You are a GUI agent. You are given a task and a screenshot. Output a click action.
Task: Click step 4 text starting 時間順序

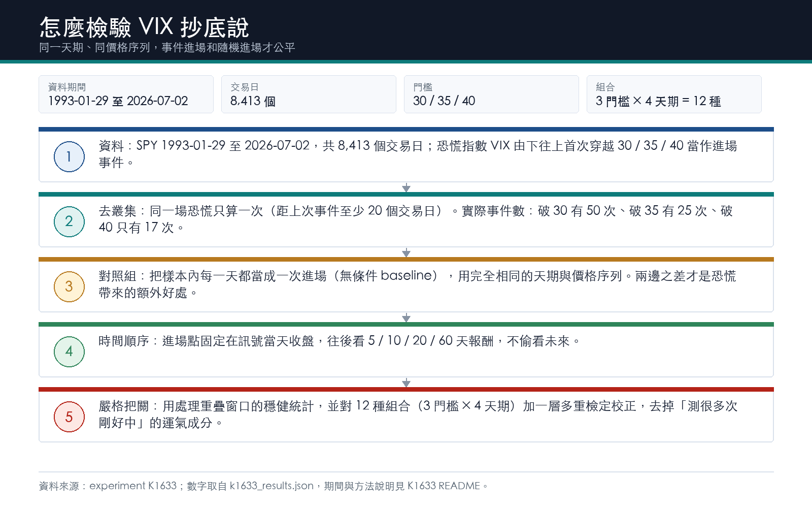coord(339,341)
